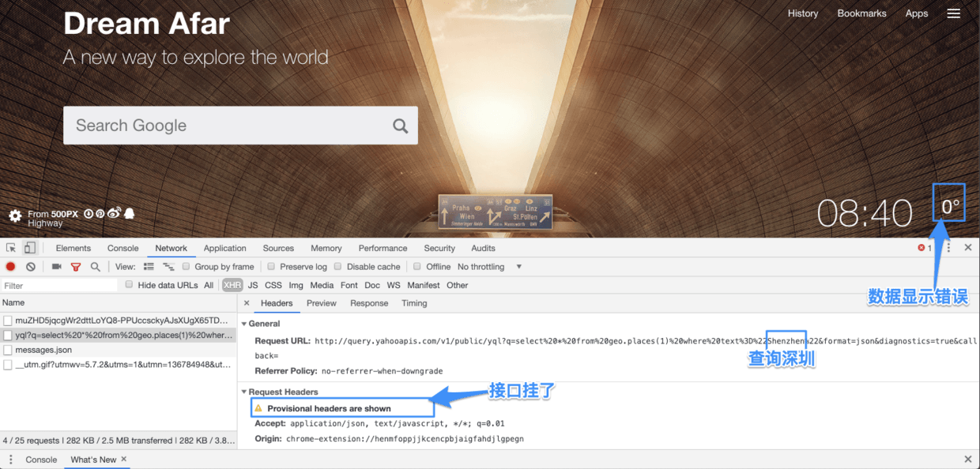Open the Audits tab
This screenshot has width=980, height=469.
pos(483,248)
